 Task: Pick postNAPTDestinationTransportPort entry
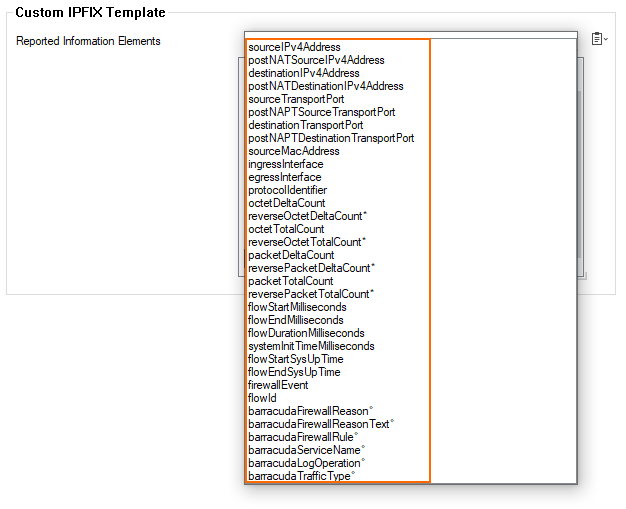(331, 138)
